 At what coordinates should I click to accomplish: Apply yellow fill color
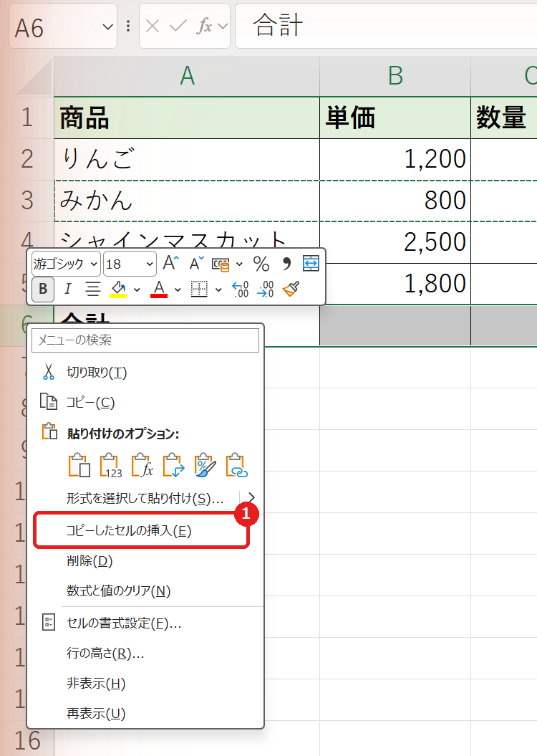[x=118, y=289]
